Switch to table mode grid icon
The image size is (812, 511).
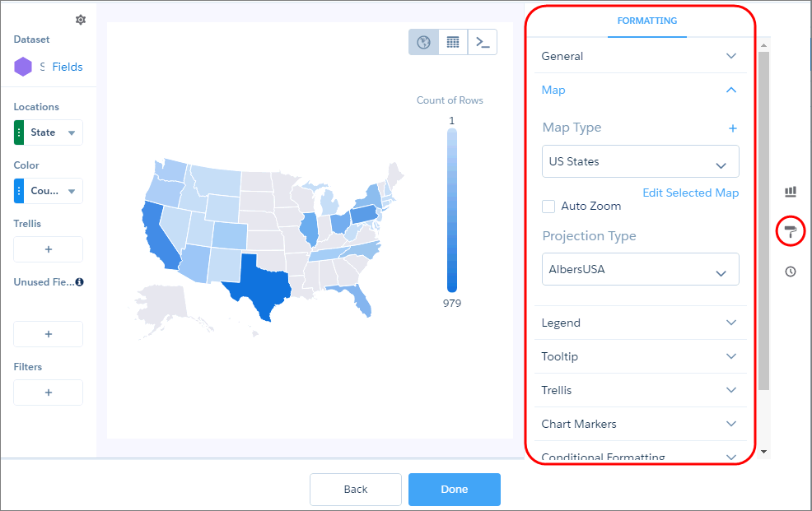pos(453,42)
